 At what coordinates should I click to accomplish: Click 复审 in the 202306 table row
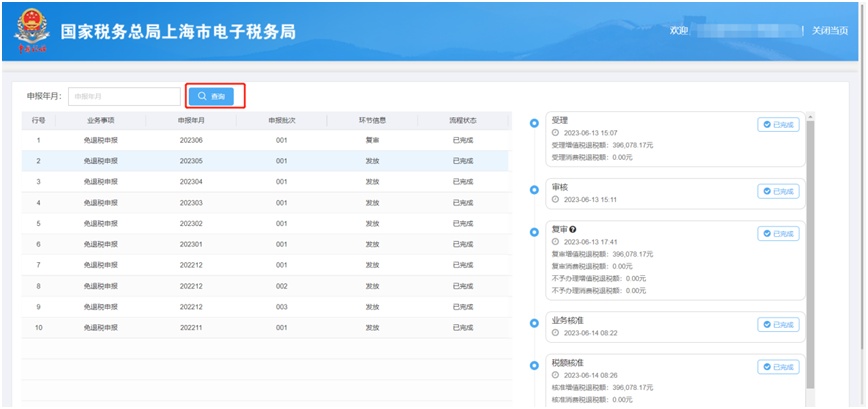click(x=373, y=141)
